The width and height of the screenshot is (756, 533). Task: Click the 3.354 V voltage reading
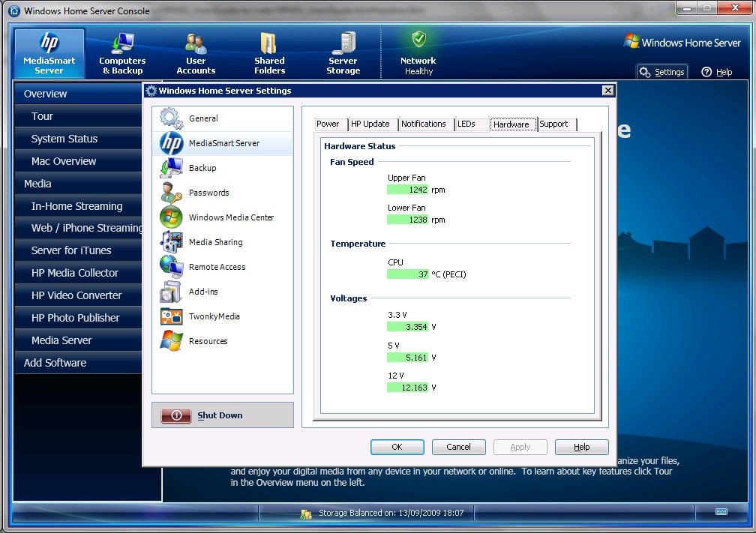tap(407, 327)
